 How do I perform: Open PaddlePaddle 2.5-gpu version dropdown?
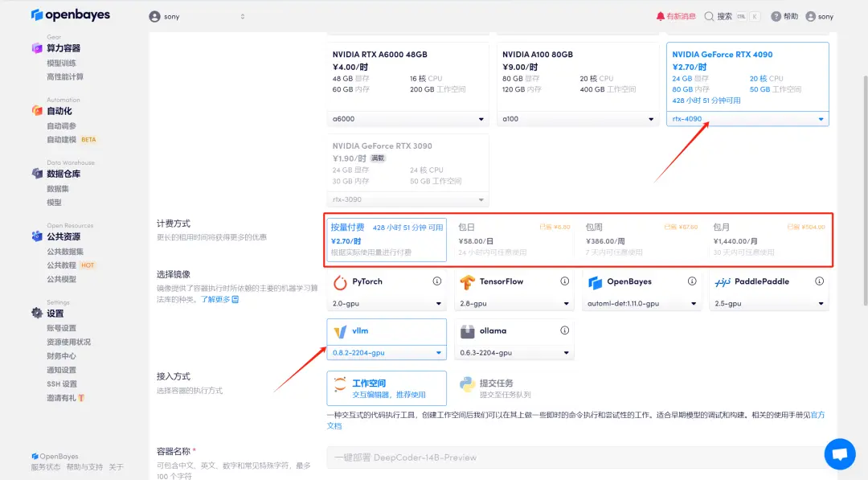pyautogui.click(x=768, y=303)
